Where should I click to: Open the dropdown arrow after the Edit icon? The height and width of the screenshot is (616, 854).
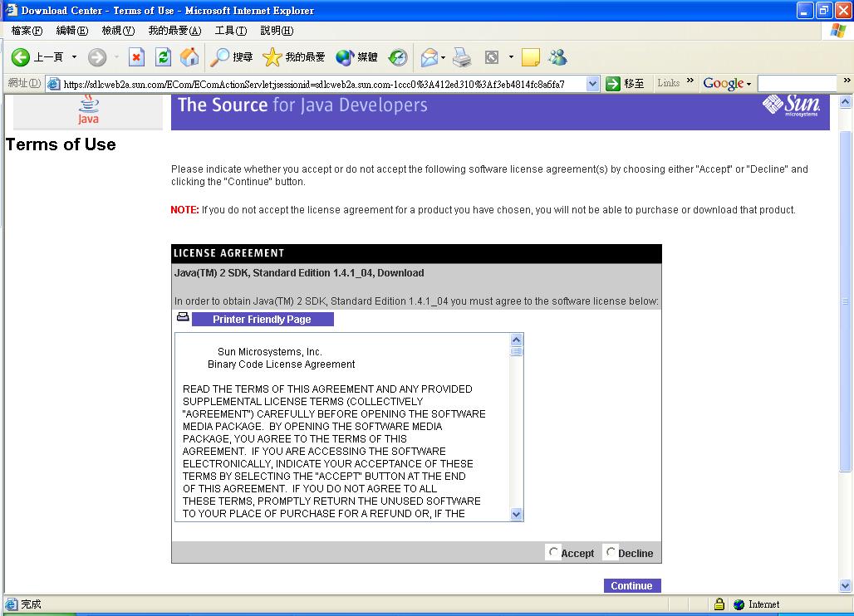[511, 56]
